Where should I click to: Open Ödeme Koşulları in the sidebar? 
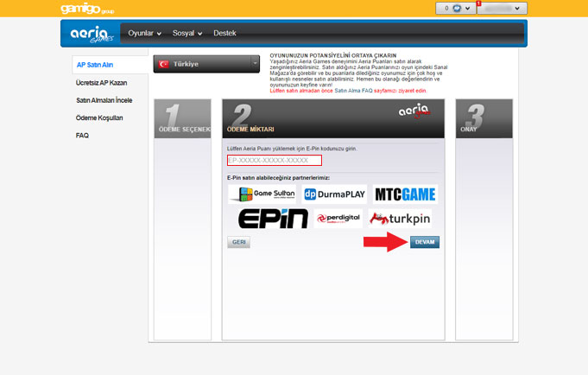(99, 118)
